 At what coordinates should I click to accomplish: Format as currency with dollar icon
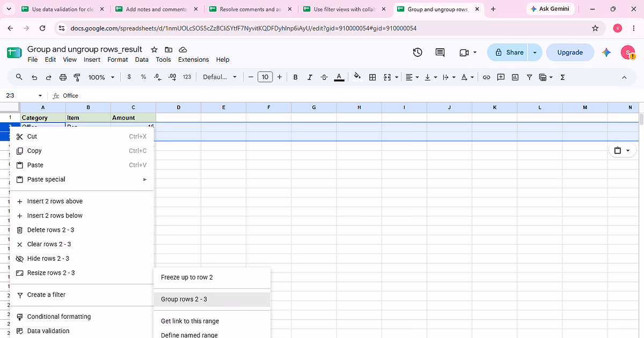click(x=129, y=77)
